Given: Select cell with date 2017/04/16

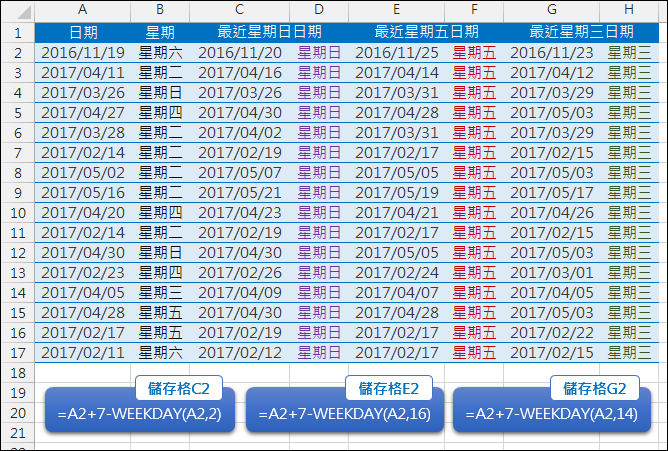Looking at the screenshot, I should coord(240,73).
